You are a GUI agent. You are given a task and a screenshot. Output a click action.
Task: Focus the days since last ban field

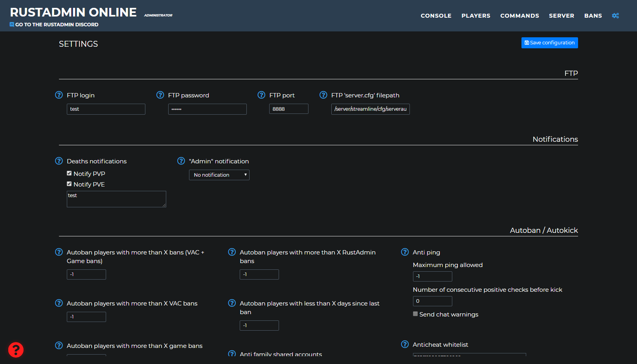259,326
